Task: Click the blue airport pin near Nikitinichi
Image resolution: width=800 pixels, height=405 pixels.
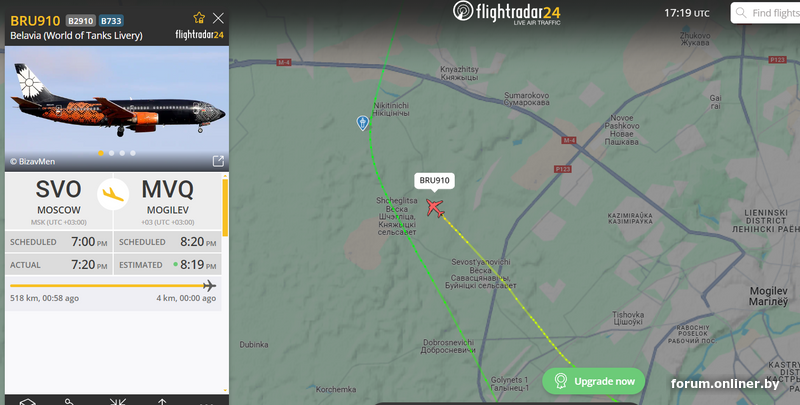Action: tap(362, 123)
